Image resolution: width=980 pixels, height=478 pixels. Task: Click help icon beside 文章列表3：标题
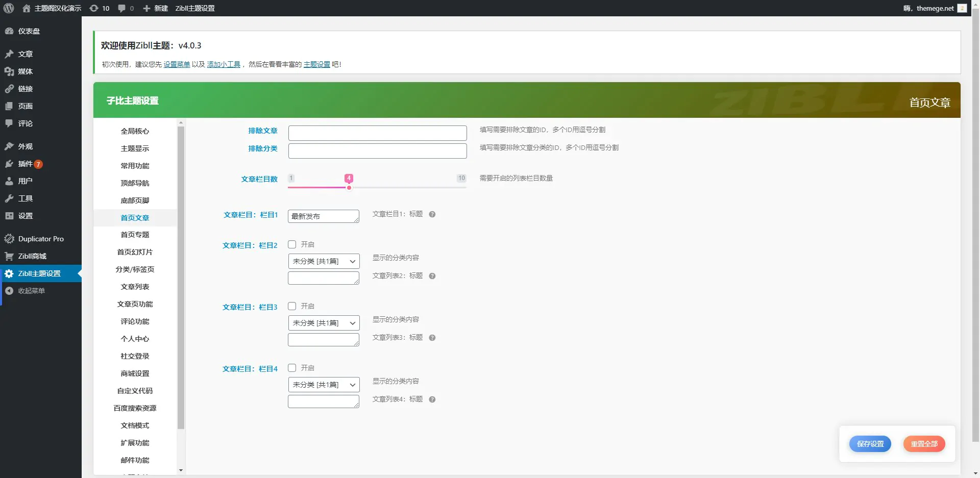click(x=432, y=338)
